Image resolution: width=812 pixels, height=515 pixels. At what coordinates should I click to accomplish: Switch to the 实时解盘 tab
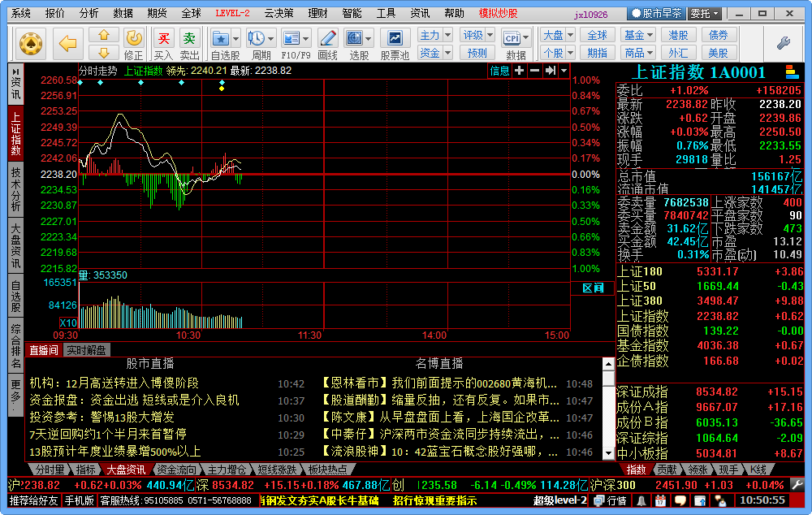[86, 350]
